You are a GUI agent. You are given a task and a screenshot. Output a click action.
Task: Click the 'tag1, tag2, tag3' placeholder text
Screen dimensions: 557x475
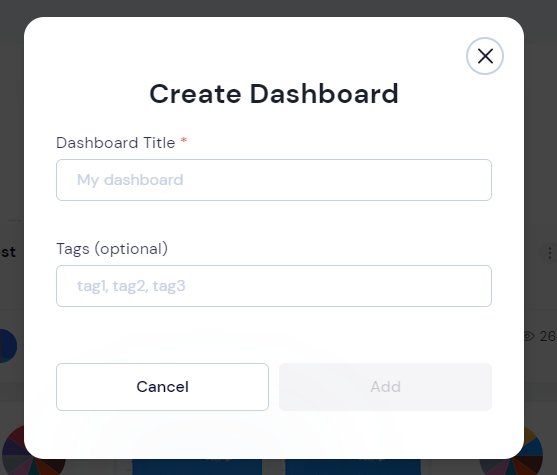click(131, 286)
